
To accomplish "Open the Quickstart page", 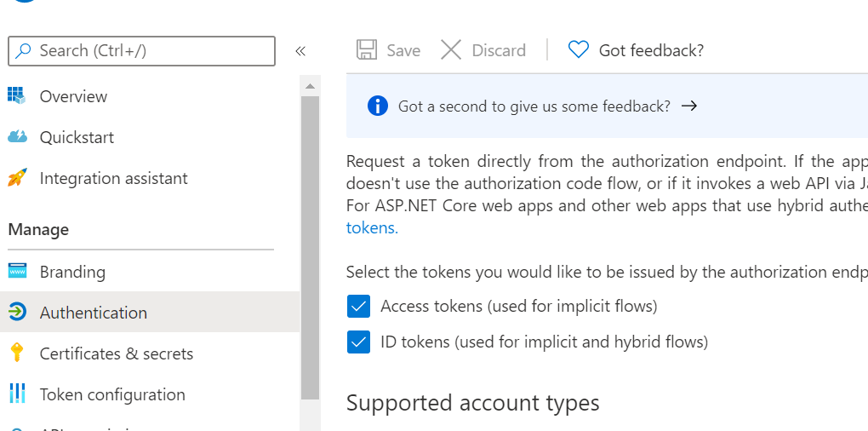I will point(77,137).
